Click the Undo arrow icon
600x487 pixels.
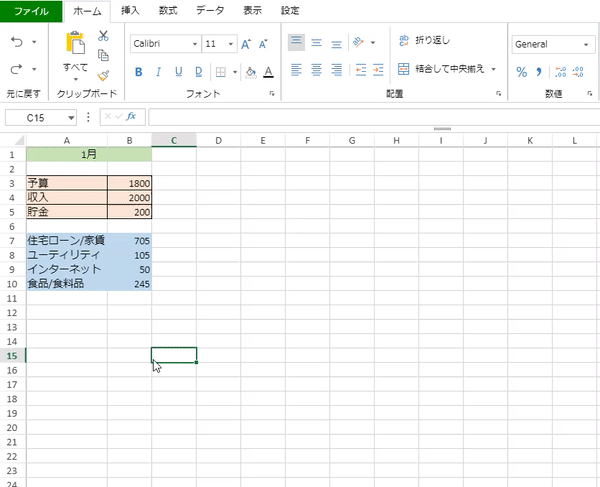[x=17, y=43]
